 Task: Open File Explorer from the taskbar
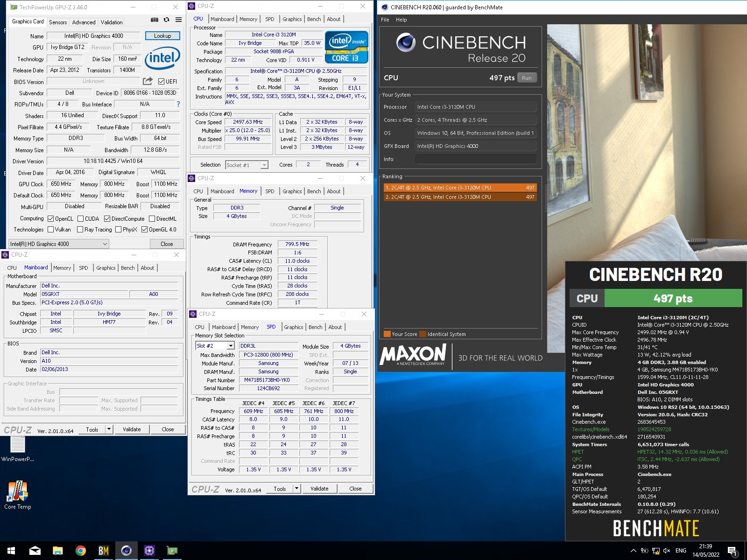coord(58,551)
